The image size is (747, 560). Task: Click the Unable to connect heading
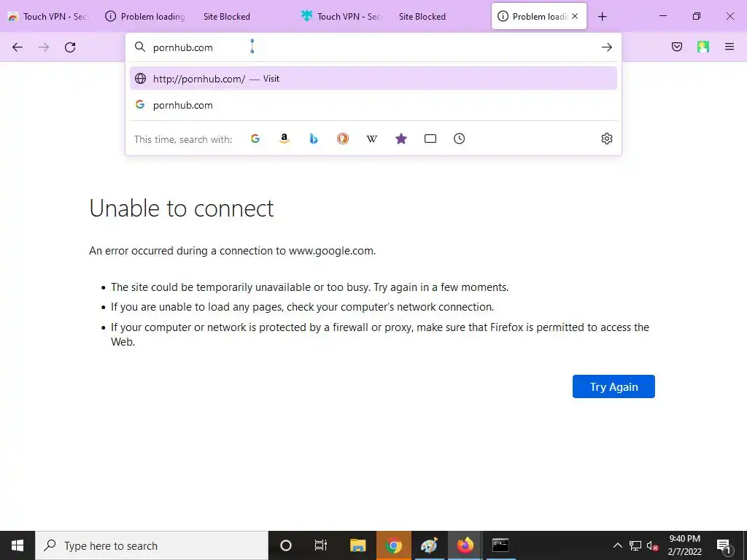[182, 208]
